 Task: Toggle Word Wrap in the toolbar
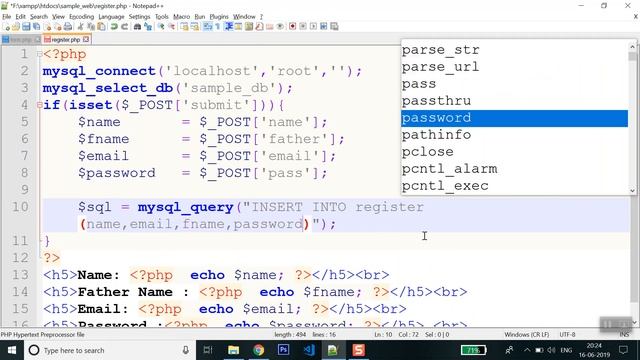pyautogui.click(x=207, y=27)
